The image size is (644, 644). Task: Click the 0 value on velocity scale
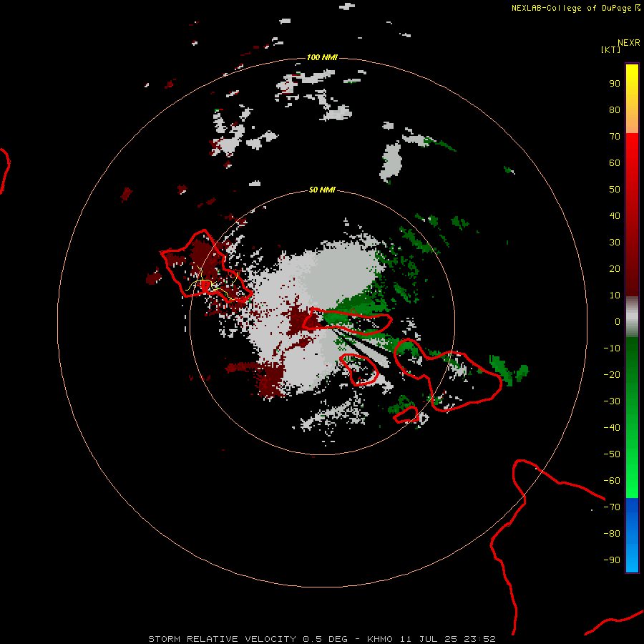pyautogui.click(x=618, y=322)
